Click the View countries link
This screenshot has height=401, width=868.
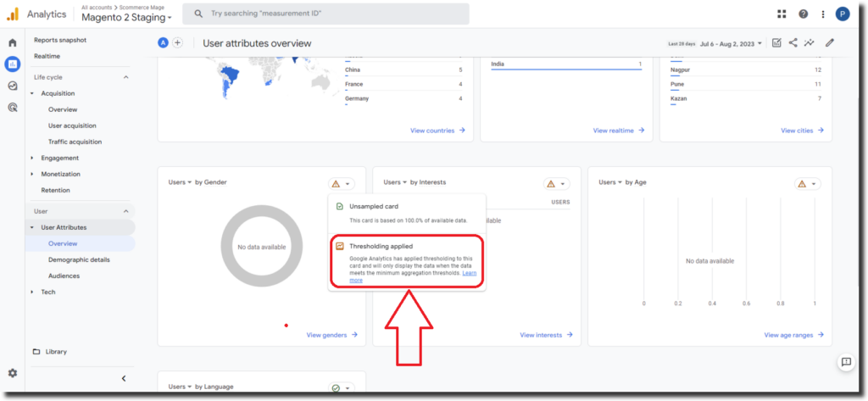click(x=437, y=131)
